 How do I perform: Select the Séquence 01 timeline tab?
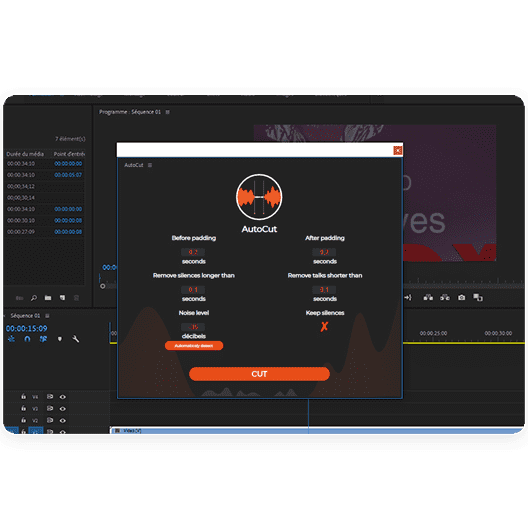point(25,316)
